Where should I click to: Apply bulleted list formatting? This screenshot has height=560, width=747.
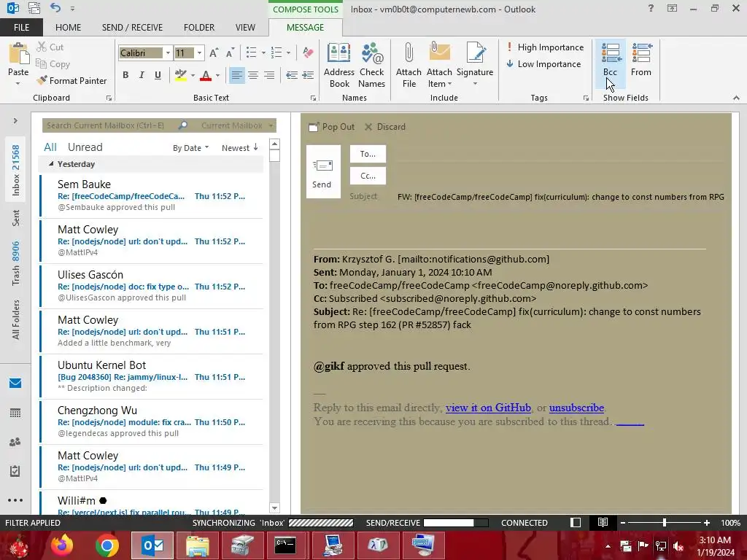pyautogui.click(x=252, y=52)
